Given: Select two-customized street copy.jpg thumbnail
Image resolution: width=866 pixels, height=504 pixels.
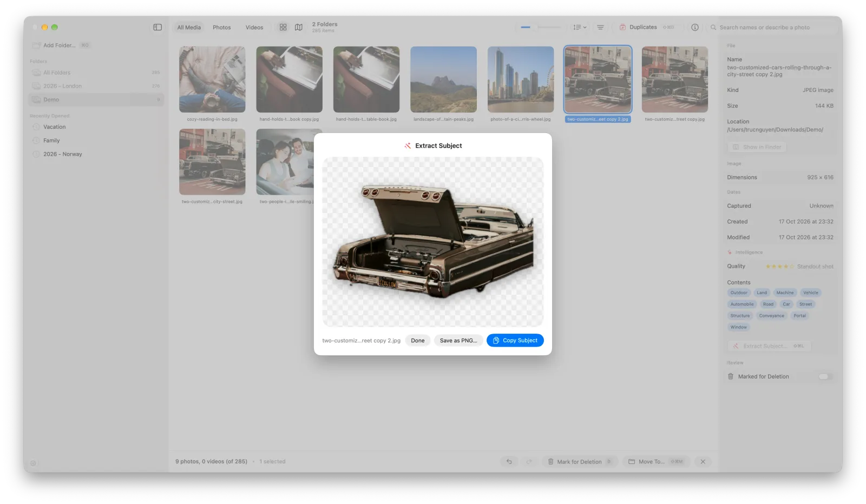Looking at the screenshot, I should 675,79.
